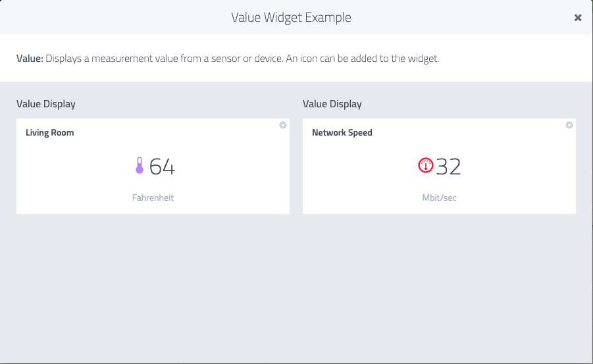Open settings gear on Network Speed widget

click(x=569, y=125)
